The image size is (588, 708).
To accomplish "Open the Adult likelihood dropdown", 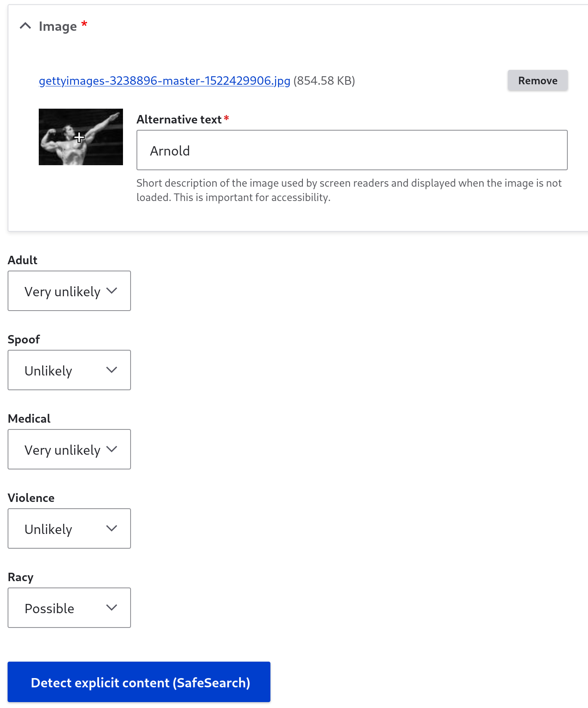I will tap(69, 291).
